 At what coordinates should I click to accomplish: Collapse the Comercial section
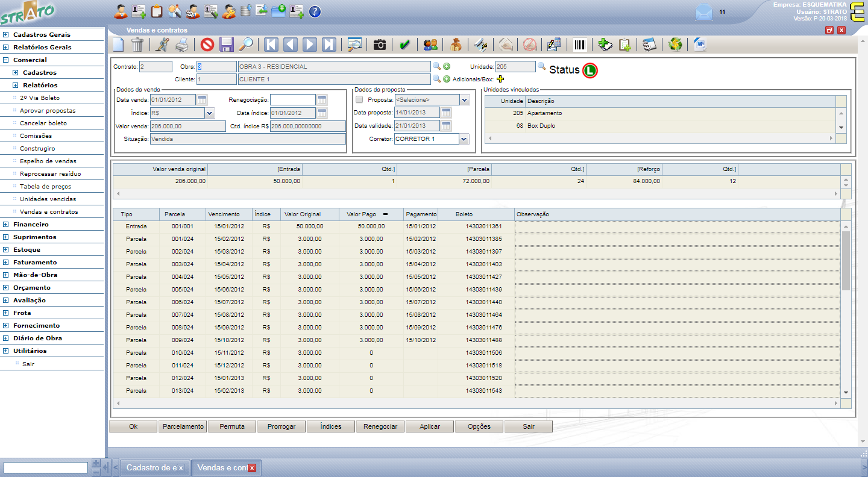coord(6,60)
